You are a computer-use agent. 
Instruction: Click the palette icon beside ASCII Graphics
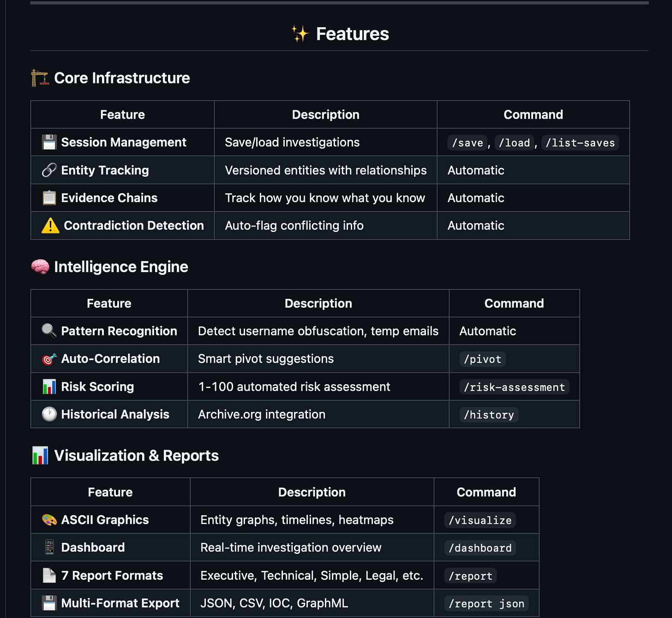(49, 520)
